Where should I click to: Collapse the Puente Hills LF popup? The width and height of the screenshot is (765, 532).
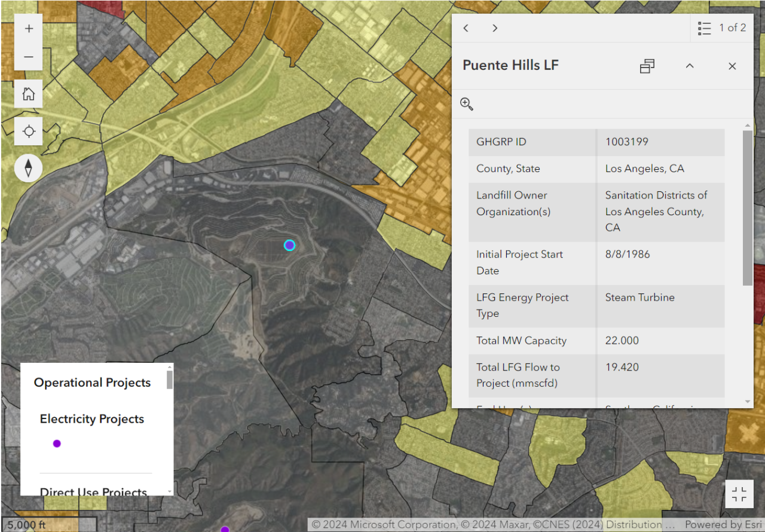[690, 66]
